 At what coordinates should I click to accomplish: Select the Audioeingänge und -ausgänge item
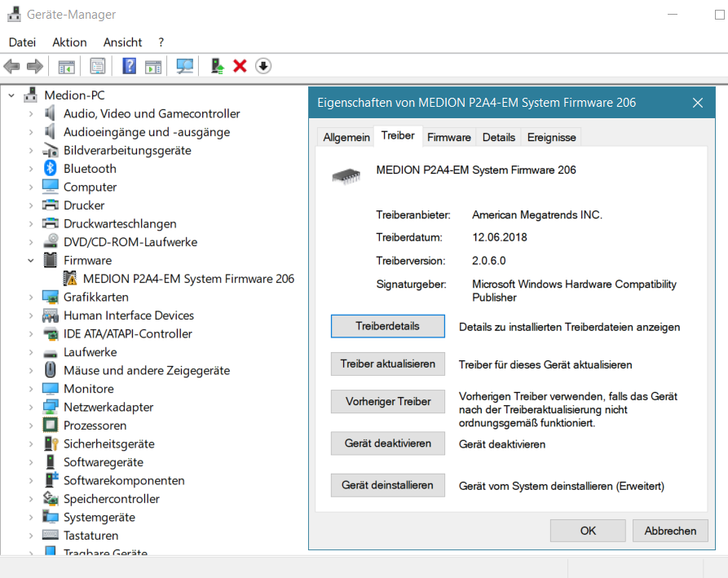point(147,132)
